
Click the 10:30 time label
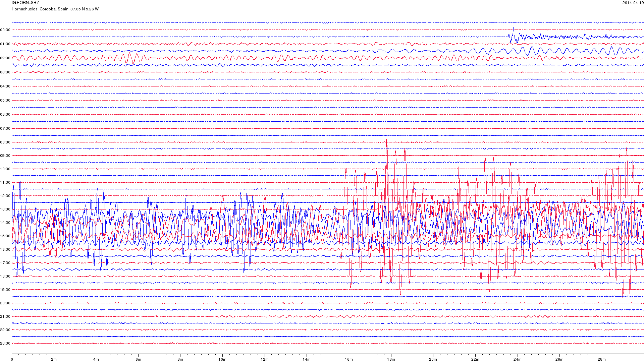click(x=5, y=169)
